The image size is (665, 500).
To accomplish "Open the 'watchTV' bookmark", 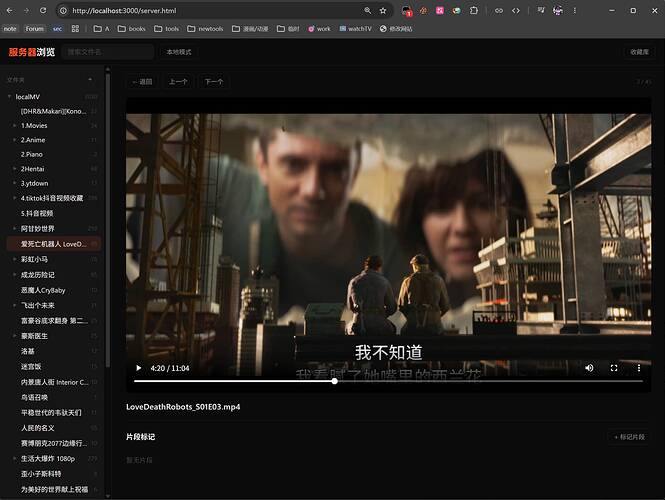I will 355,28.
